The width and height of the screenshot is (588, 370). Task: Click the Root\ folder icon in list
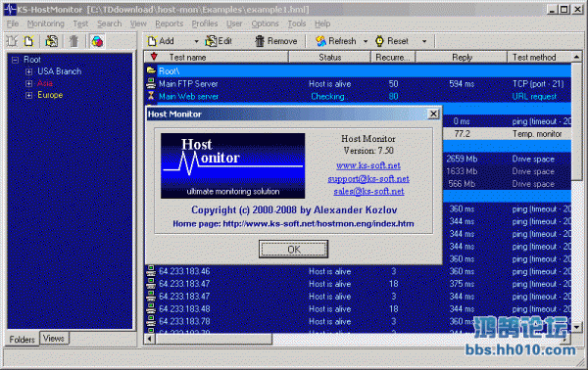tap(151, 70)
